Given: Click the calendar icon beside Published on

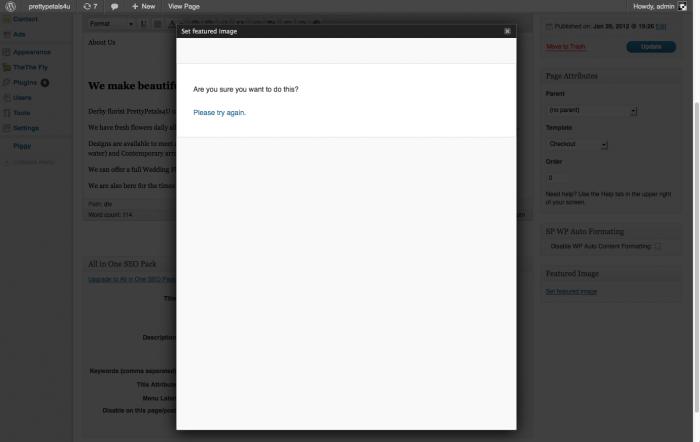Looking at the screenshot, I should [549, 27].
